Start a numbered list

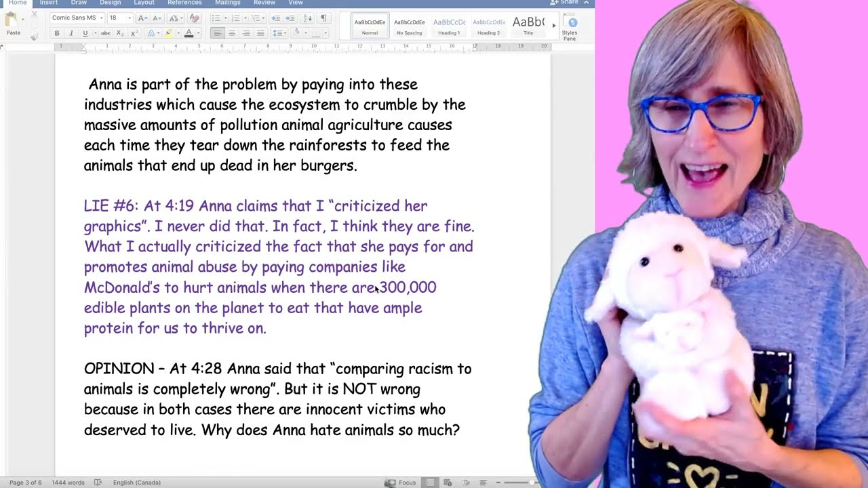(237, 18)
